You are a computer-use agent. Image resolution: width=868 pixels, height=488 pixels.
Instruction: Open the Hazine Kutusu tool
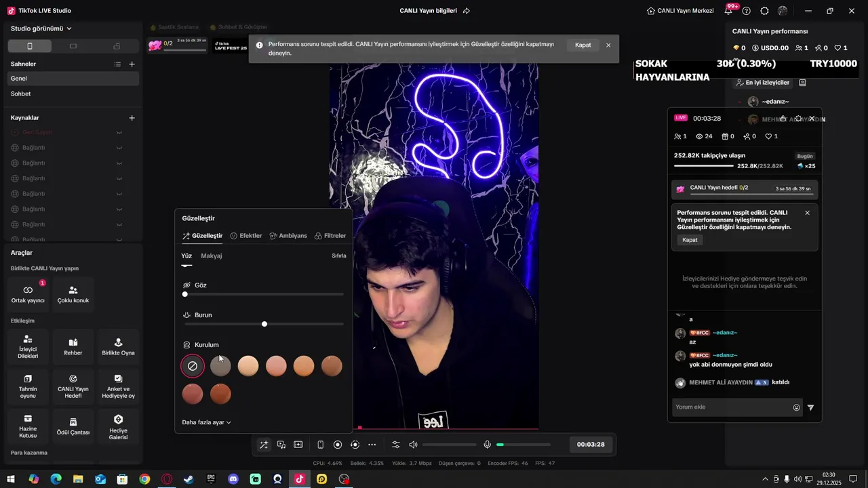pos(28,426)
